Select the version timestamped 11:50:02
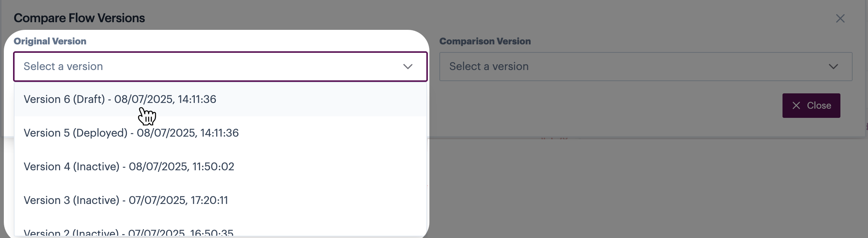Screen dimensions: 868x238 129,167
